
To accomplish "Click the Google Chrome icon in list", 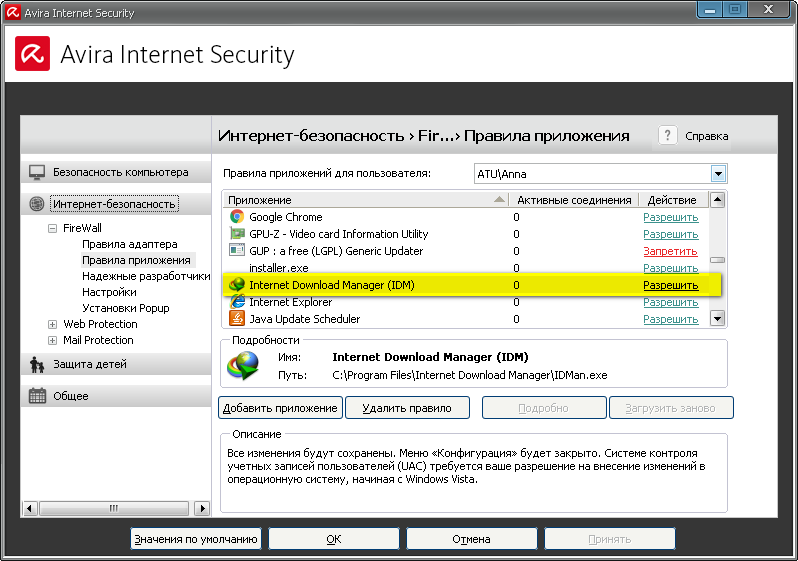I will click(x=237, y=217).
